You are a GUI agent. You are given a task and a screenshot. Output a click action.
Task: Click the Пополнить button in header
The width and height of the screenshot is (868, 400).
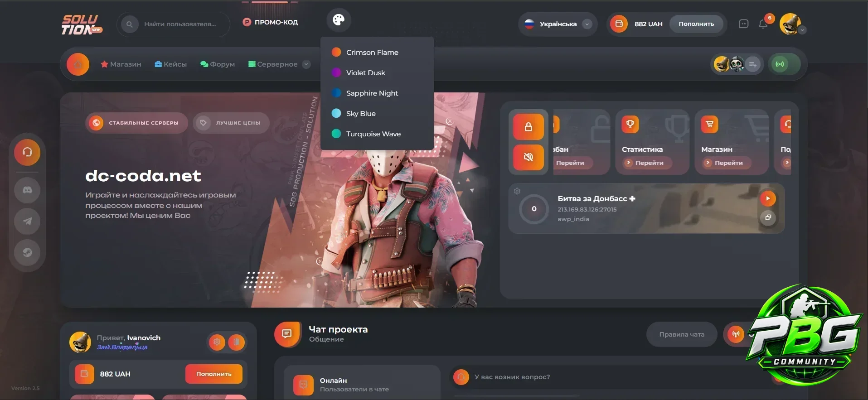point(696,24)
